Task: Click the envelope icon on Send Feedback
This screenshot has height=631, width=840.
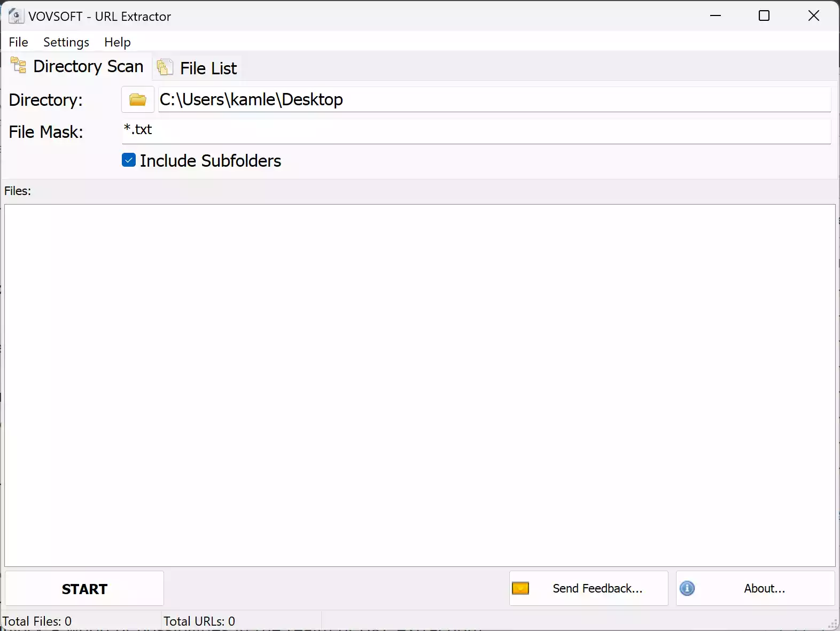Action: point(520,588)
